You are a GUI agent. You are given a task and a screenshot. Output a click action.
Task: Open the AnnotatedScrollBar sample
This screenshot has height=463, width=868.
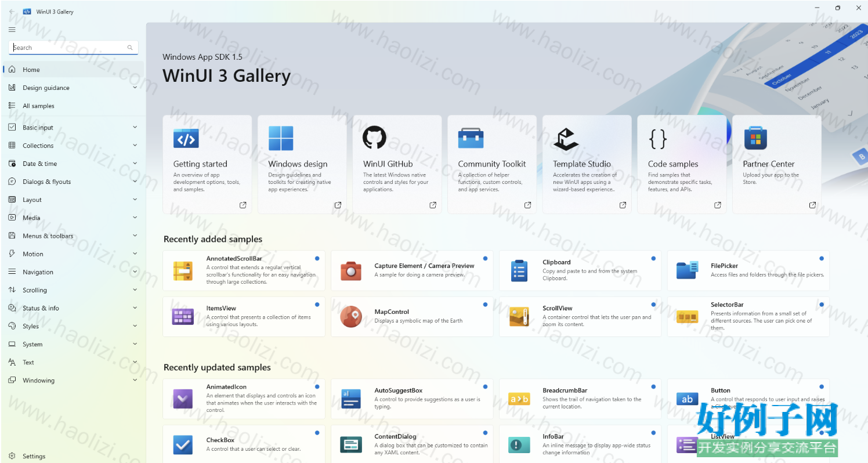[244, 270]
